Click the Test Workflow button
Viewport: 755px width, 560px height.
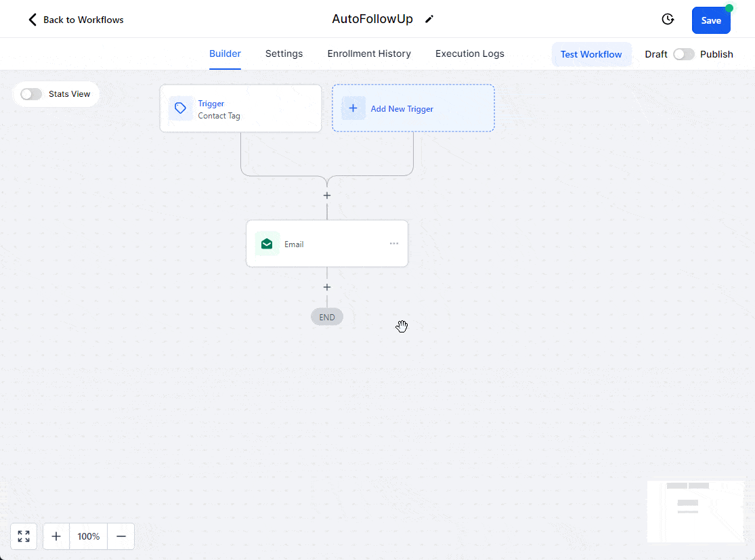pyautogui.click(x=591, y=54)
